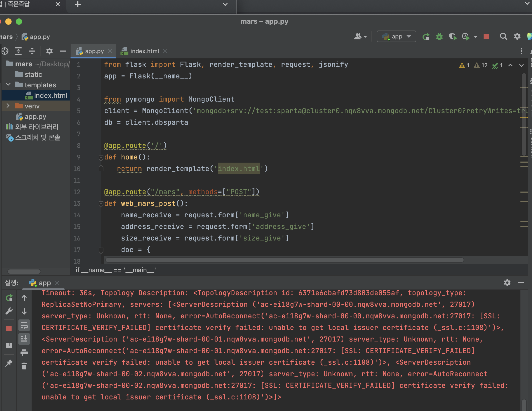The height and width of the screenshot is (411, 532).
Task: Go to previous highlighted error arrow
Action: point(510,65)
